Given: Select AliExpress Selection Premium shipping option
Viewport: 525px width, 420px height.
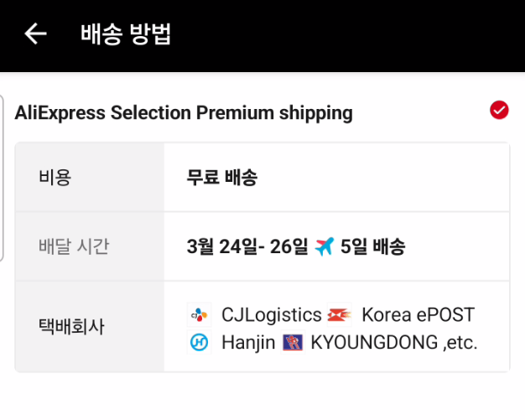Looking at the screenshot, I should (x=184, y=112).
